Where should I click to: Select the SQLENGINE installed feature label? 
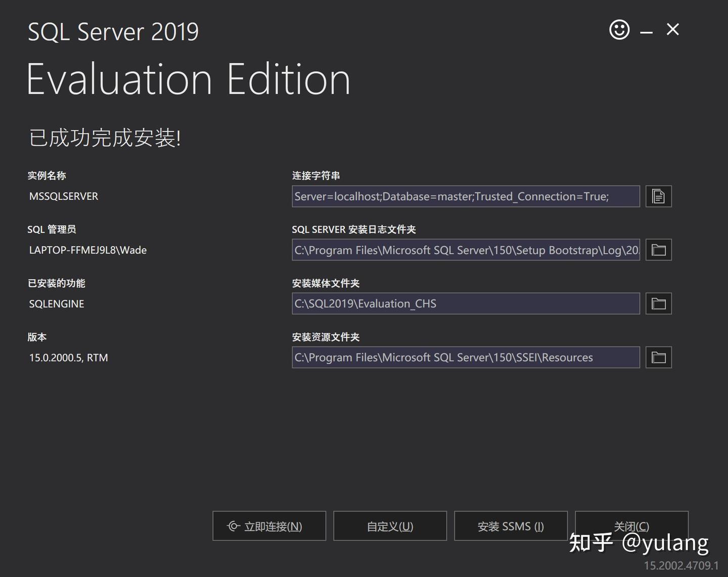click(56, 303)
